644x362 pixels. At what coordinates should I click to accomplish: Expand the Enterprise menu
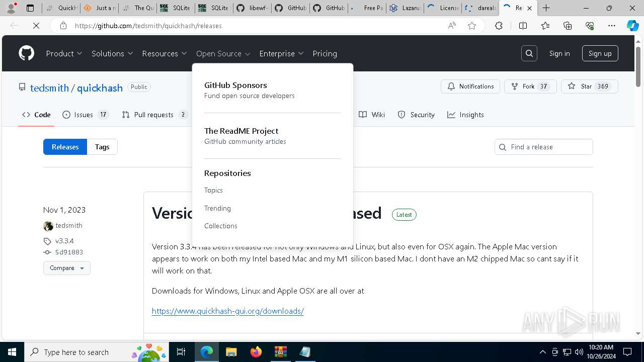[x=282, y=53]
